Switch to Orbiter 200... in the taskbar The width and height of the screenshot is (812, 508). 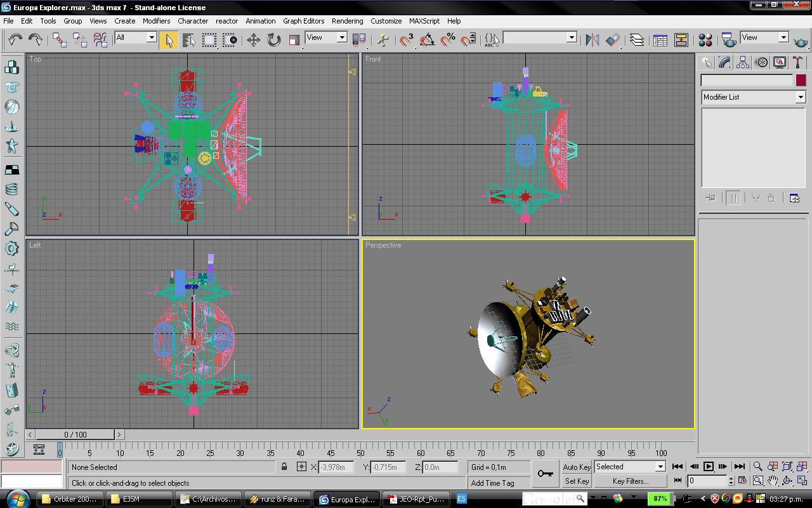pos(70,499)
